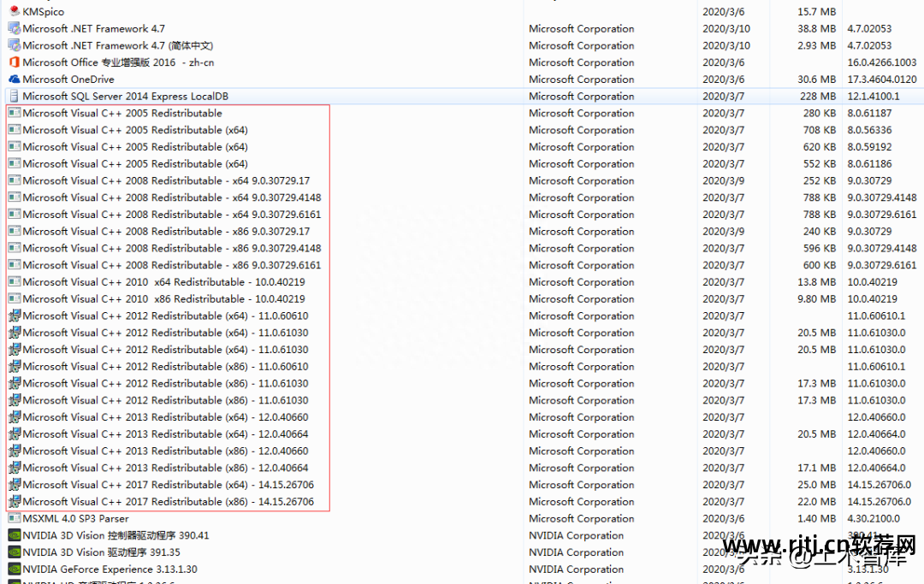
Task: Click the "25.0 MB" size cell
Action: (817, 485)
